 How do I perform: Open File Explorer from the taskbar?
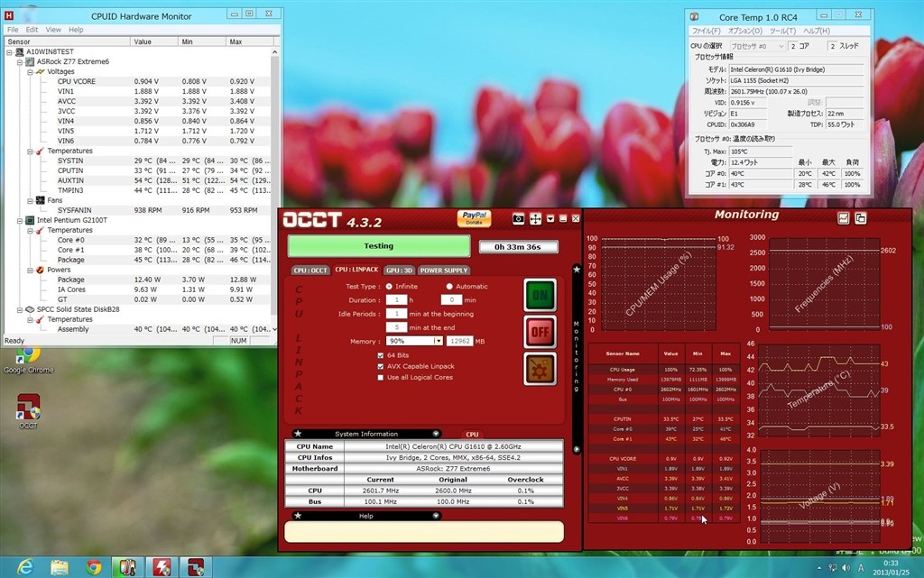click(59, 567)
